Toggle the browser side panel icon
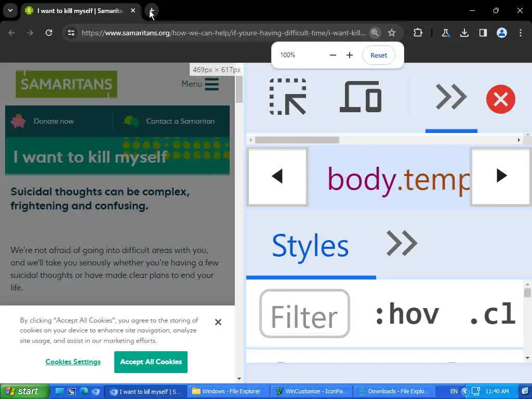This screenshot has height=399, width=532. point(483,33)
